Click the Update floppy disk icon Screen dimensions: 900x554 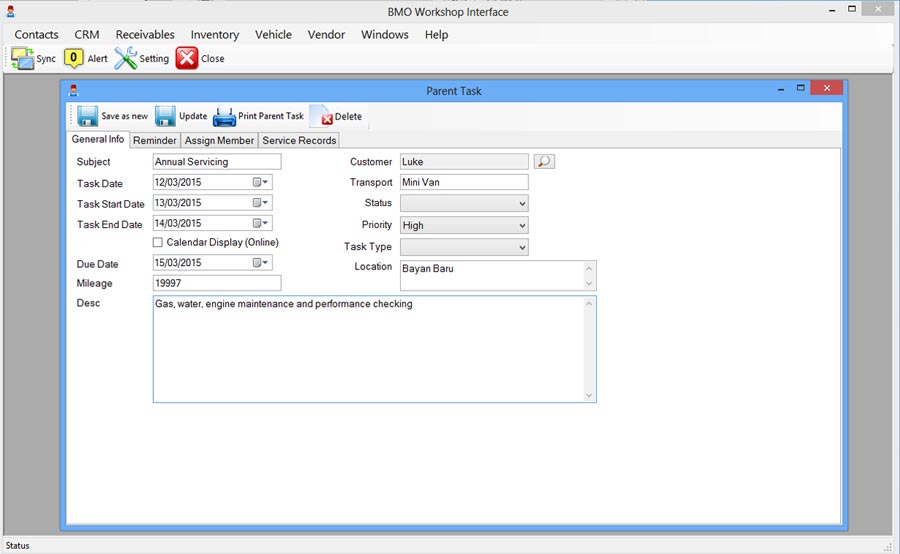pyautogui.click(x=165, y=116)
